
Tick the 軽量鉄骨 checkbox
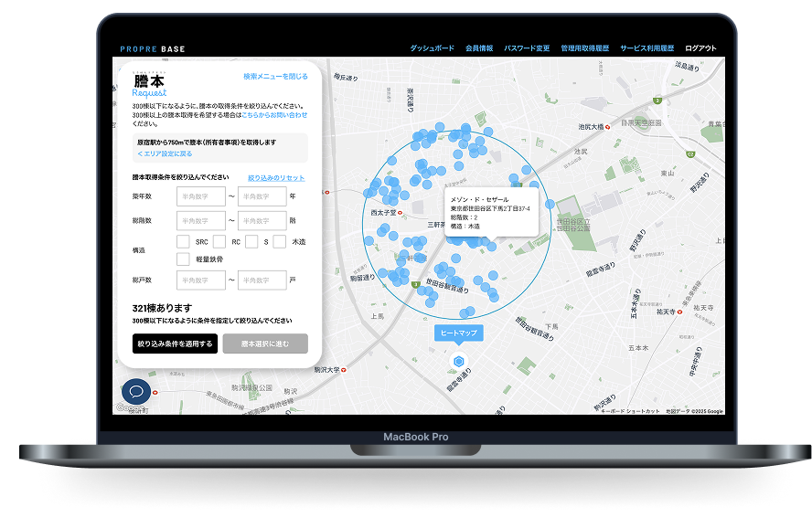pos(183,259)
